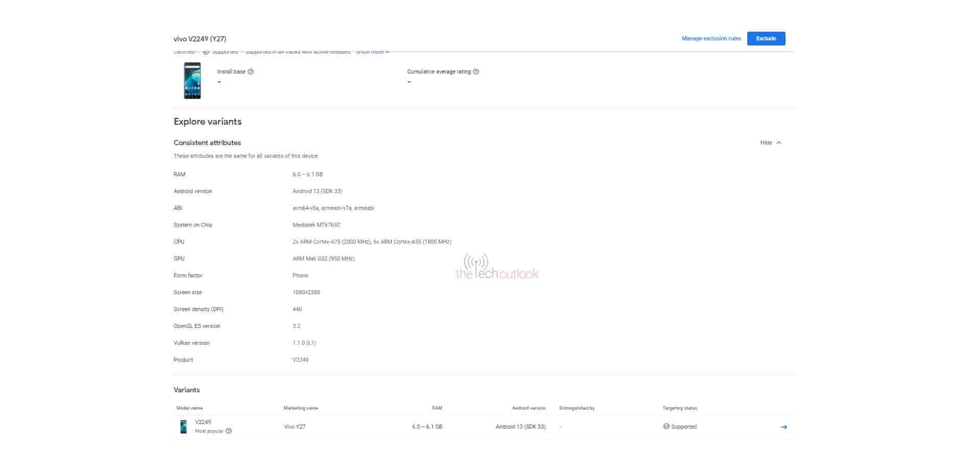
Task: Click the Android version column header in Variants
Action: [x=528, y=408]
